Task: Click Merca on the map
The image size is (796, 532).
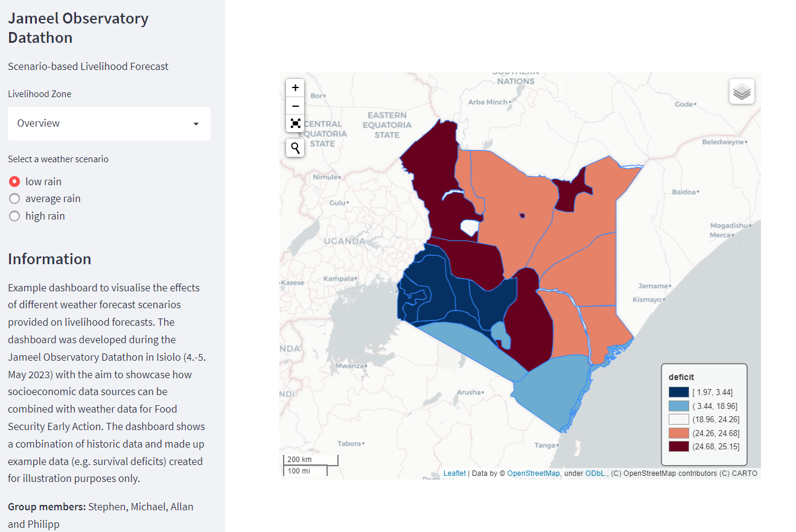Action: tap(720, 235)
